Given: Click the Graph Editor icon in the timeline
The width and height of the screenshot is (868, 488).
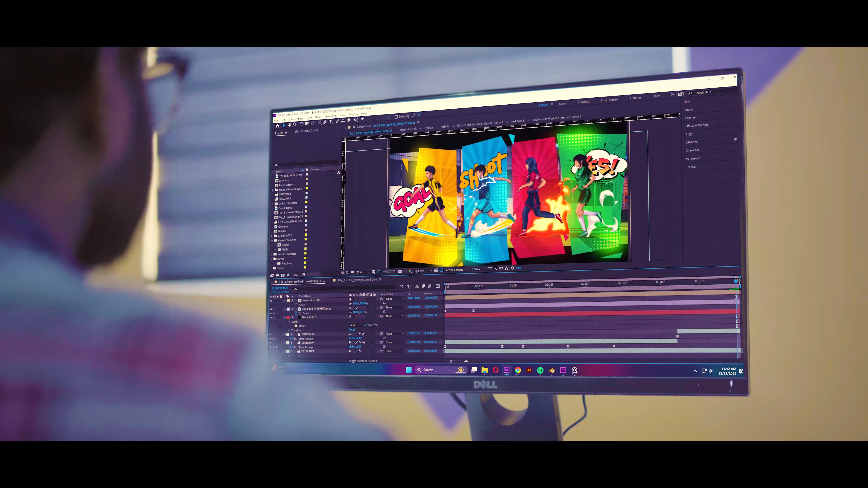Looking at the screenshot, I should [438, 286].
